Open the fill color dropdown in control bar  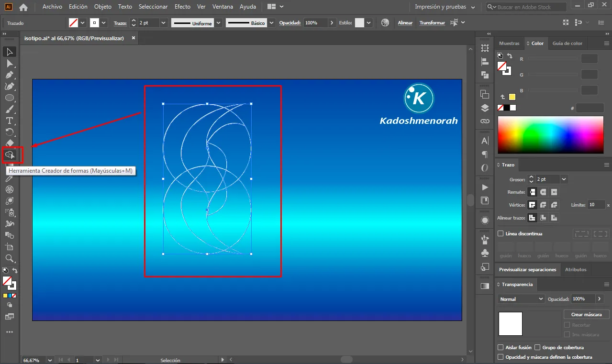(83, 22)
